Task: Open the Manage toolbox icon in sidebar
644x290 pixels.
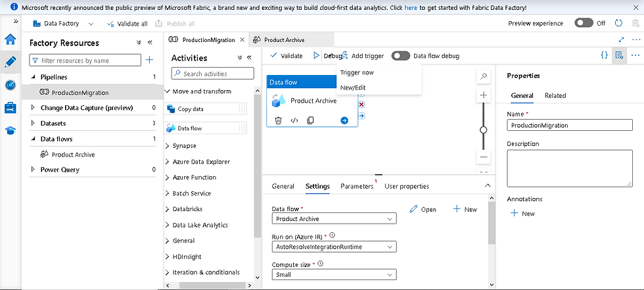Action: point(11,107)
